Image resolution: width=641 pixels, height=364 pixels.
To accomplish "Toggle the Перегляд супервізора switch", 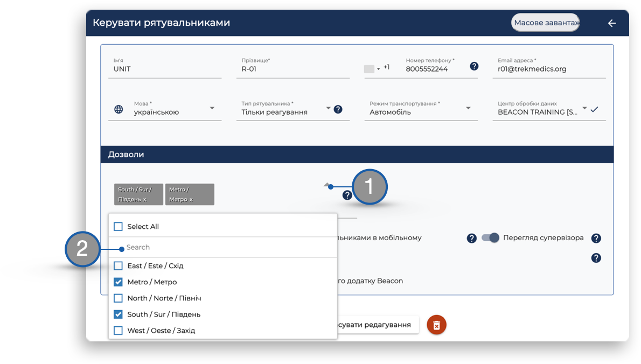I will 490,238.
